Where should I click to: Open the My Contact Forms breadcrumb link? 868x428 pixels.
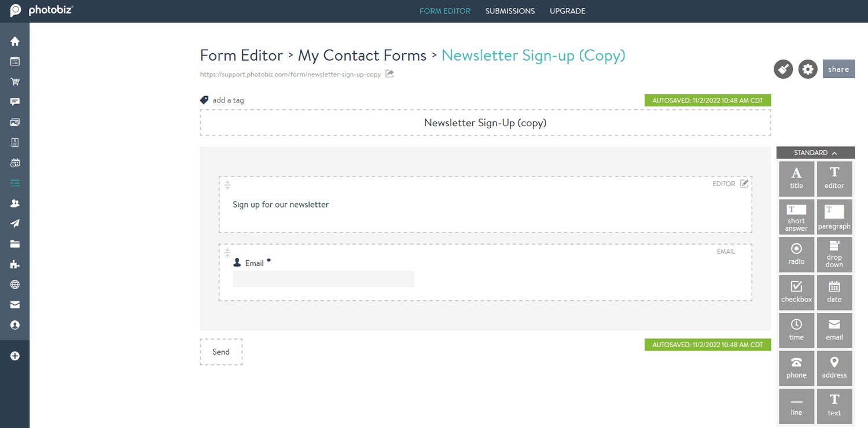[x=362, y=55]
